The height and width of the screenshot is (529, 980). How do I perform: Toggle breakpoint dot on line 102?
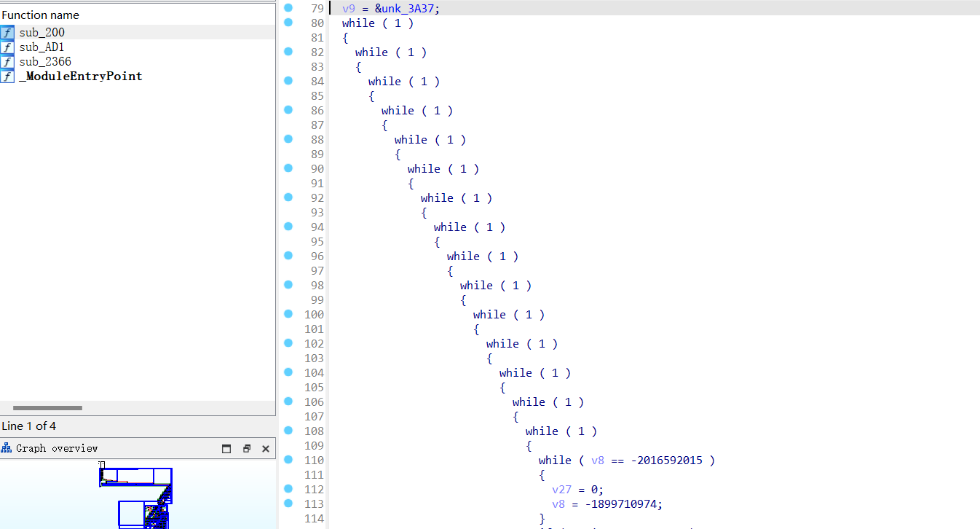click(x=288, y=343)
